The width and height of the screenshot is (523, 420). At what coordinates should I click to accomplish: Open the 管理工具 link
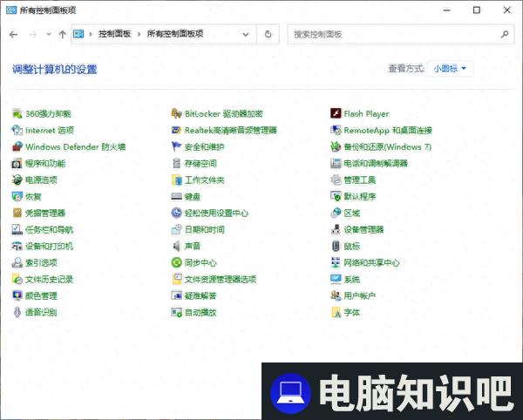359,180
